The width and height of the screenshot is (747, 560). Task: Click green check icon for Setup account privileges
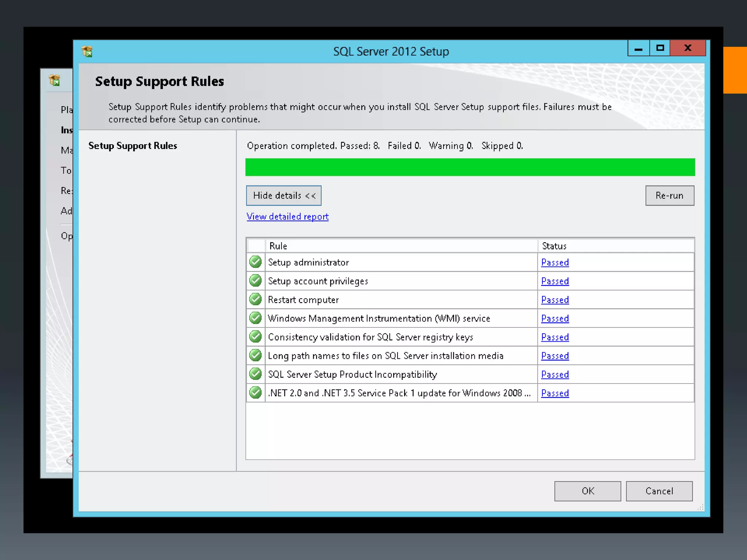pyautogui.click(x=255, y=281)
